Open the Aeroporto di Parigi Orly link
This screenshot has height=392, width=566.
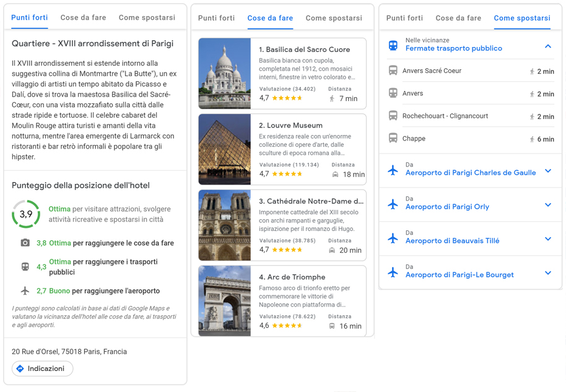coord(447,207)
